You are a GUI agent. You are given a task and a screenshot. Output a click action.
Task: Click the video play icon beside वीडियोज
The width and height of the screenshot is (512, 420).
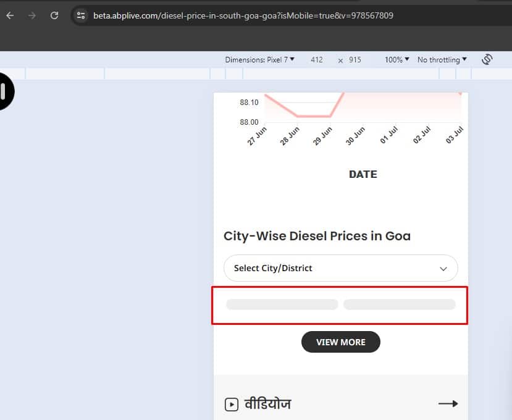point(232,405)
